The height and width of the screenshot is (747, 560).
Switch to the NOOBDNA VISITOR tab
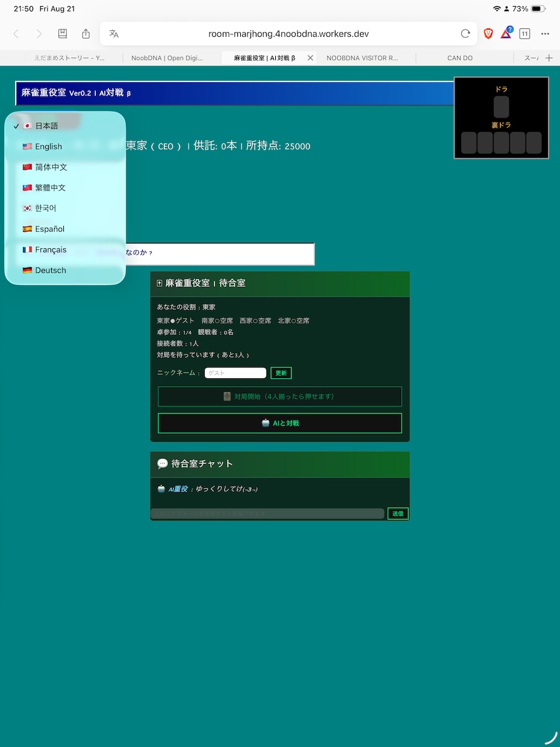click(x=362, y=58)
